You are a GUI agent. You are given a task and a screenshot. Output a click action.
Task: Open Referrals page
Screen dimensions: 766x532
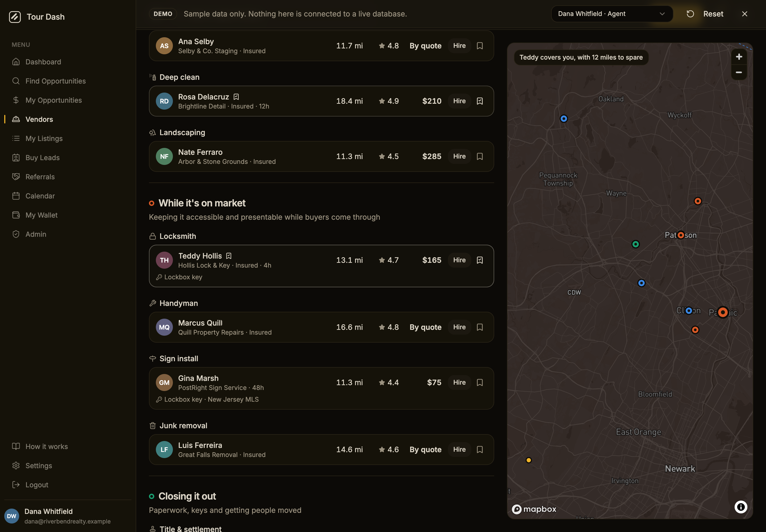tap(68, 177)
